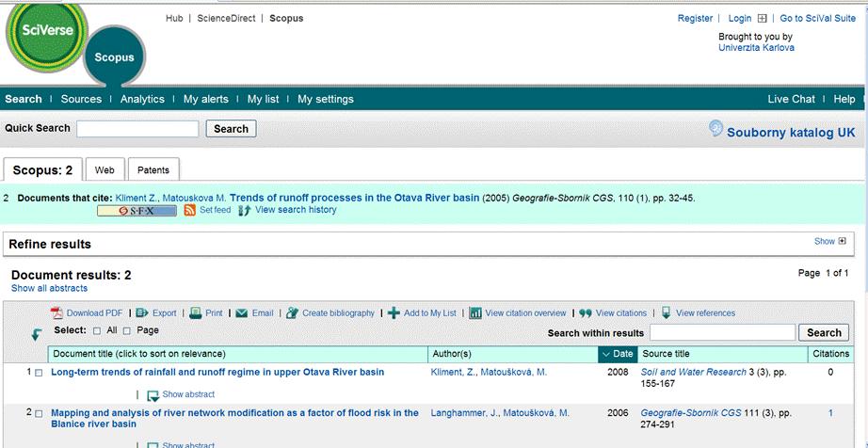Go to SciVal Suite link
868x448 pixels.
pos(817,18)
